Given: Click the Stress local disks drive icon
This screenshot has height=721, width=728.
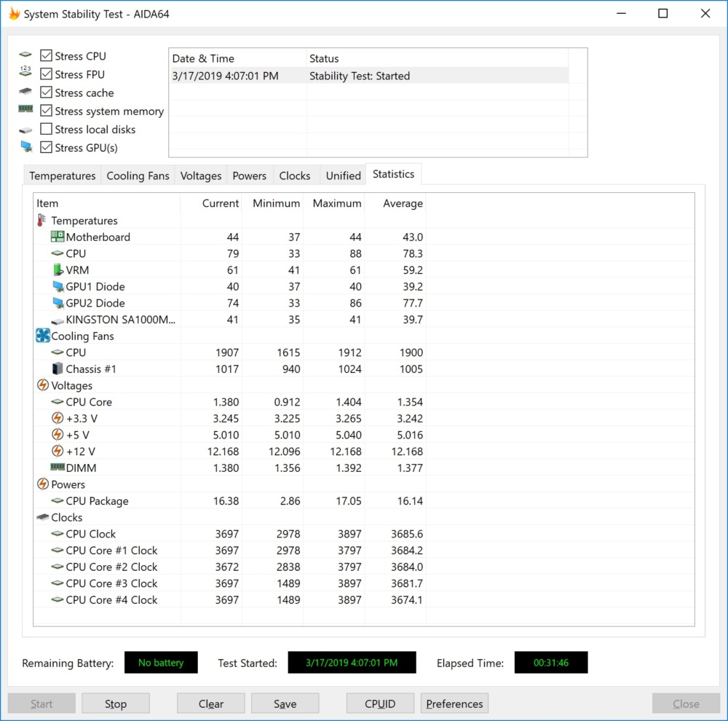Looking at the screenshot, I should coord(25,130).
